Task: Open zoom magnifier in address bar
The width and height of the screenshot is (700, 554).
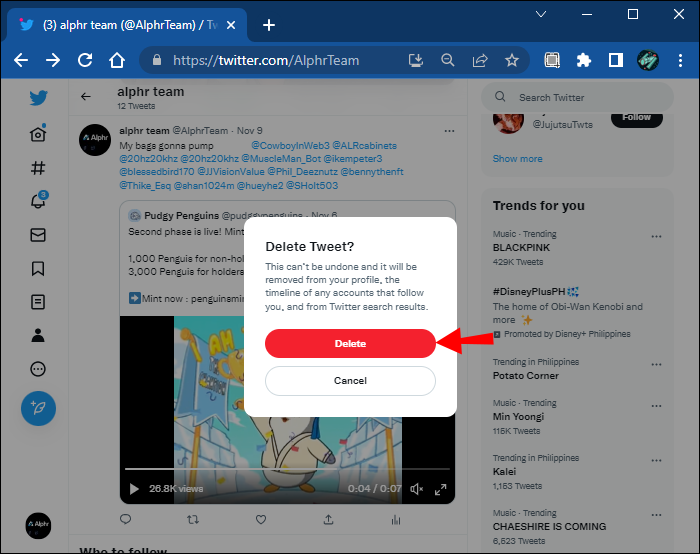Action: [447, 60]
